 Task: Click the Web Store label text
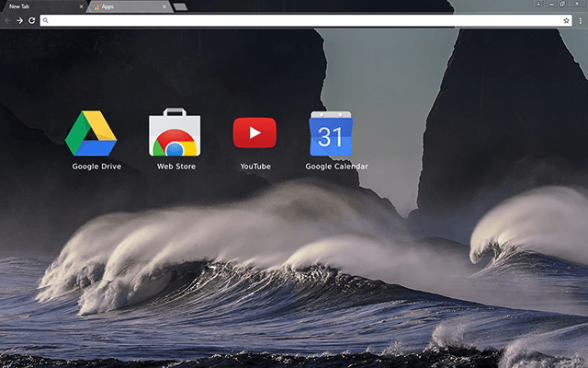point(175,167)
